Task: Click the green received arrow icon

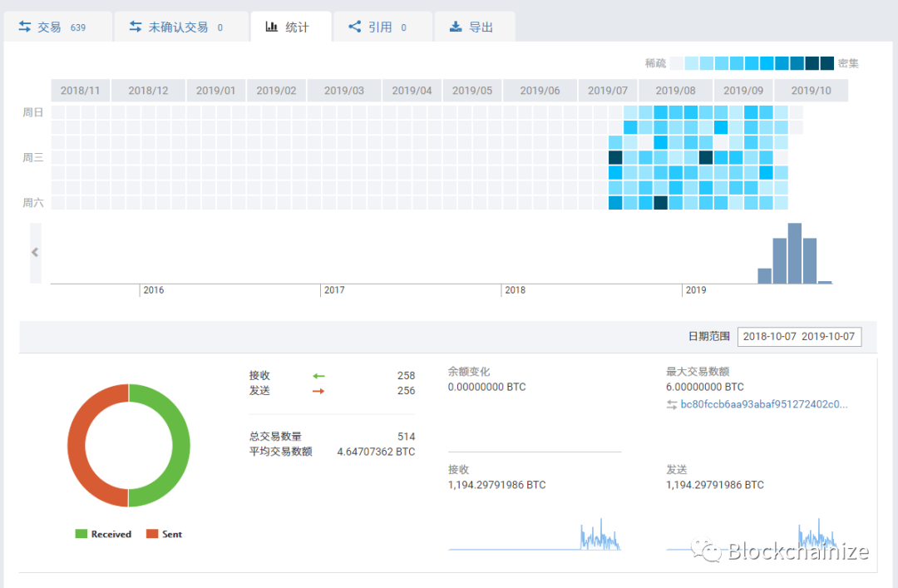Action: coord(319,376)
